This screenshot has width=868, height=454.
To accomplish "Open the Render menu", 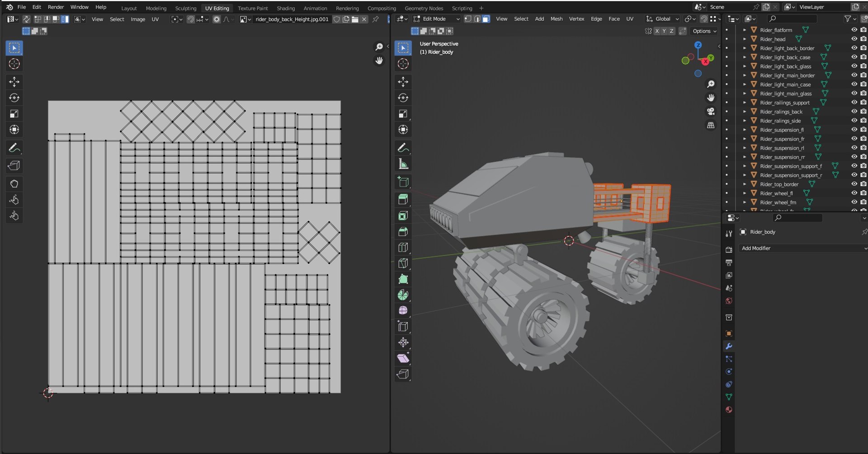I will pyautogui.click(x=56, y=7).
